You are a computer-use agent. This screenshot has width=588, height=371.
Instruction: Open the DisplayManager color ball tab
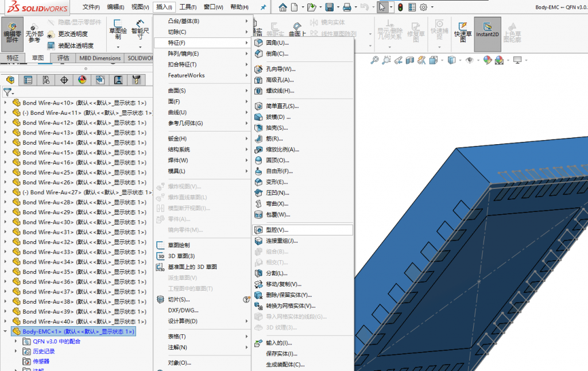pos(82,80)
